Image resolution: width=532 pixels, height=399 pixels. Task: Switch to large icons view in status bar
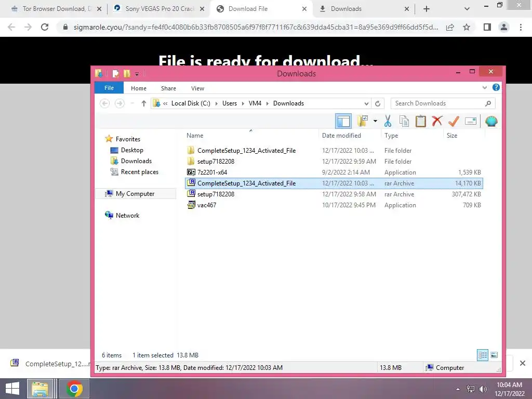tap(494, 355)
